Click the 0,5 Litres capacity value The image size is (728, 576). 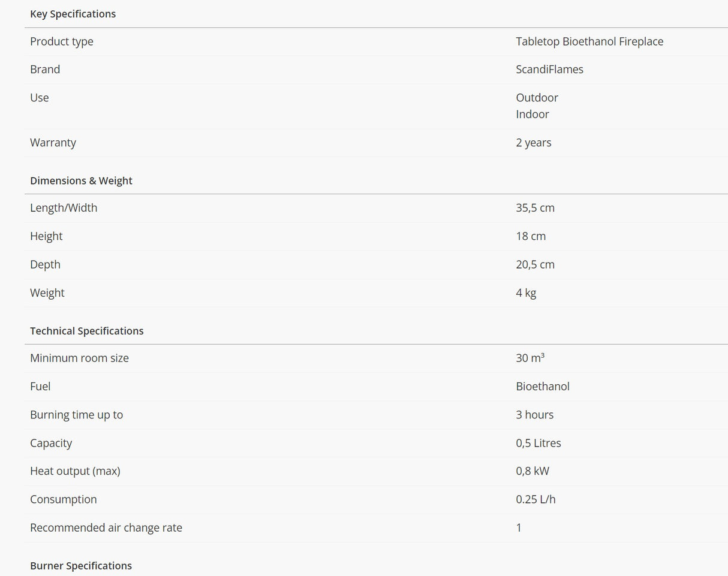539,443
